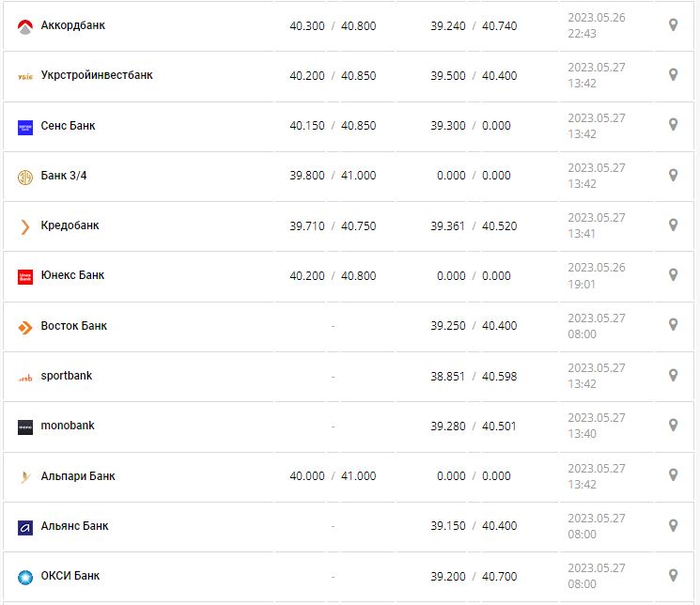Viewport: 700px width, 605px height.
Task: Select the Юнекс Банк name
Action: 72,275
